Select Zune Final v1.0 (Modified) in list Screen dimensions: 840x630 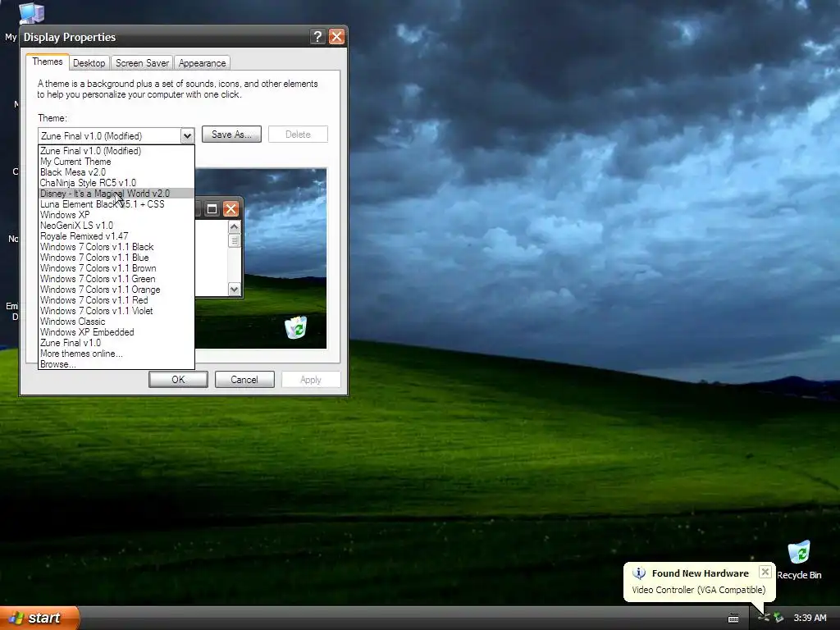[x=116, y=151]
